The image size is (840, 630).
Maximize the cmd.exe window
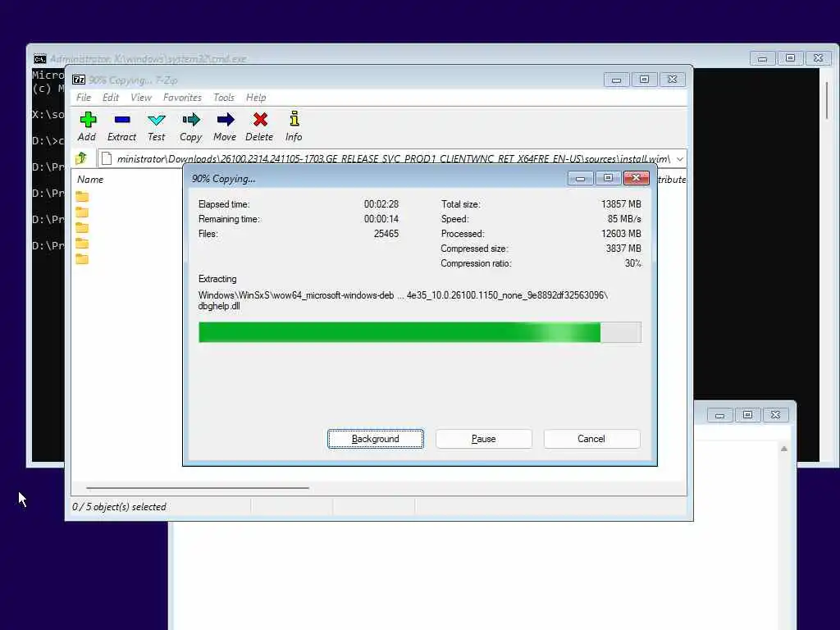click(790, 58)
